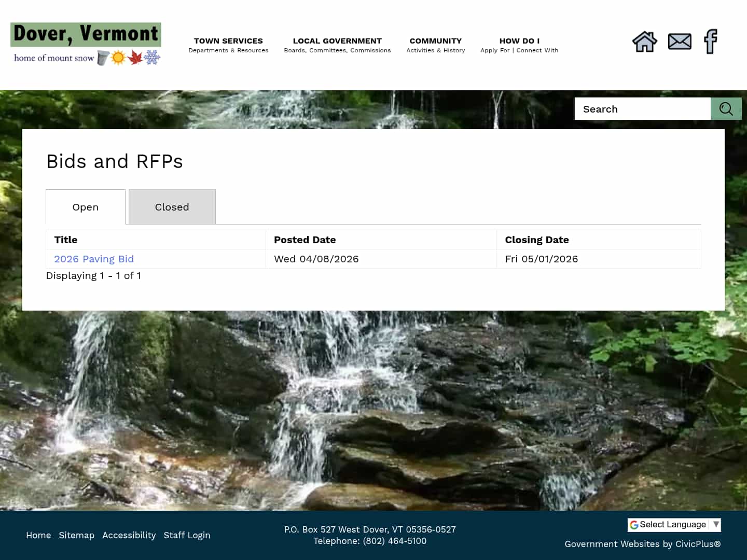Visit the town's Facebook page icon
747x560 pixels.
[710, 41]
